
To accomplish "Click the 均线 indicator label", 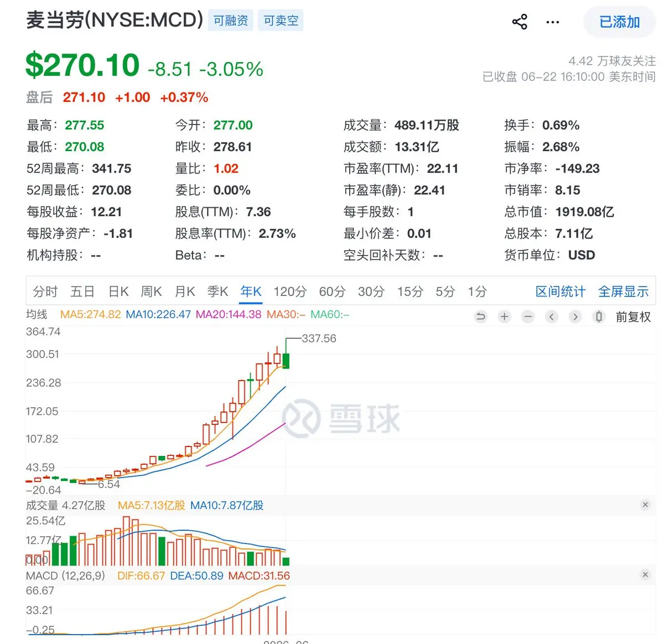I will (x=37, y=314).
